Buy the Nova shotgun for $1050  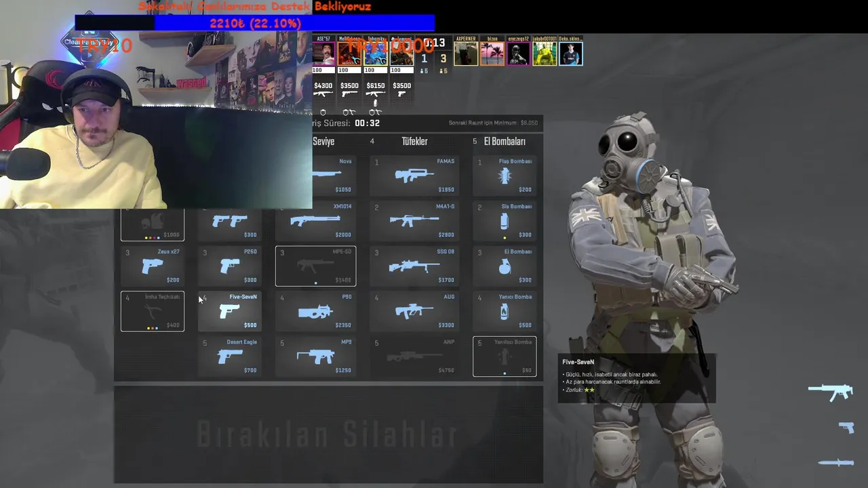tap(334, 176)
